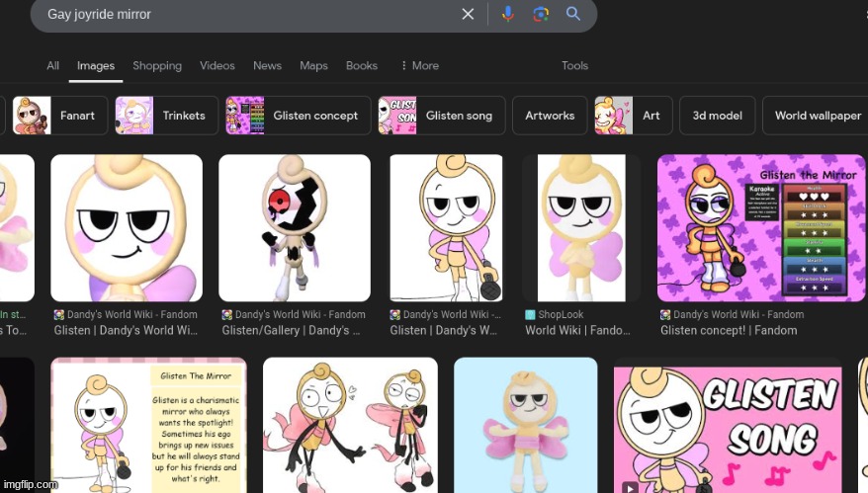This screenshot has width=868, height=493.
Task: Open the purple Glisten the Mirror concept image
Action: [x=760, y=227]
